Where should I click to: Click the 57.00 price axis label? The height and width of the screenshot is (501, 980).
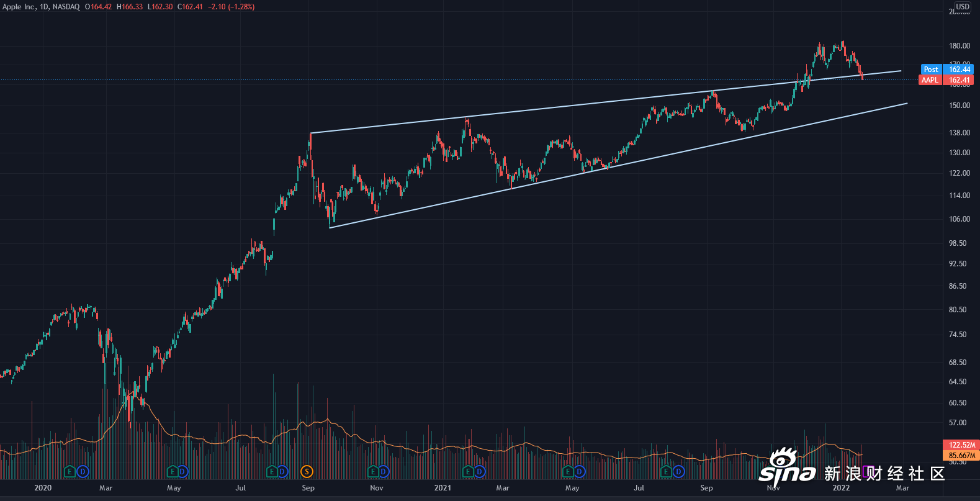pos(958,423)
